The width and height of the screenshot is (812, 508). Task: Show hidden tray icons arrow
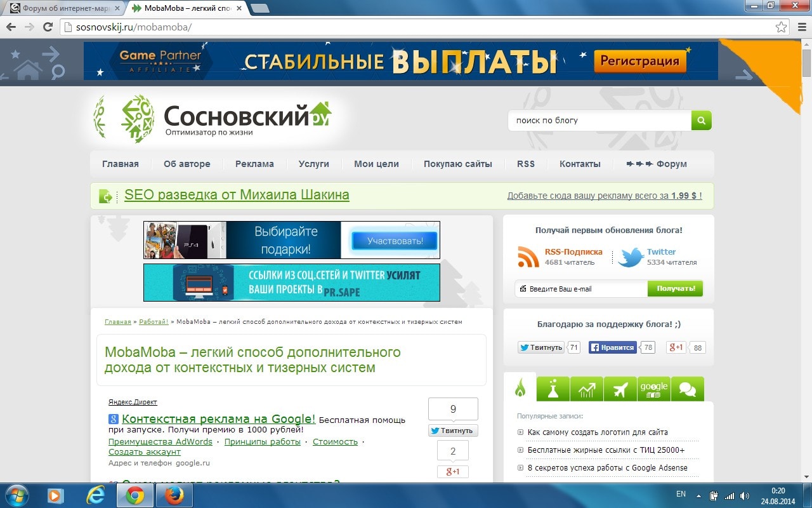pos(698,495)
